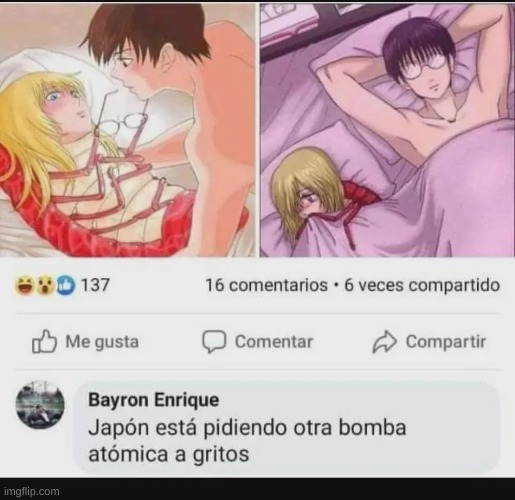Click the imgflip.com watermark
Viewport: 515px width, 500px height.
coord(32,491)
